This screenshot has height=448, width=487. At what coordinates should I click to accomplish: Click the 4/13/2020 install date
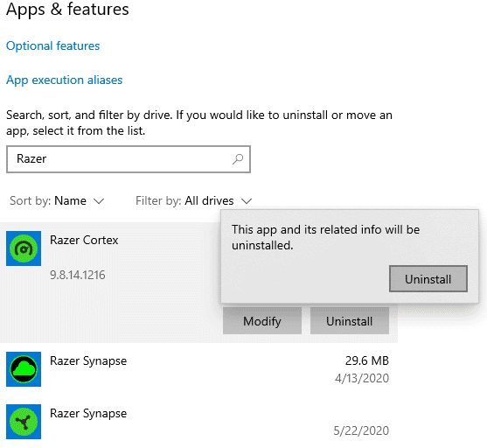362,378
